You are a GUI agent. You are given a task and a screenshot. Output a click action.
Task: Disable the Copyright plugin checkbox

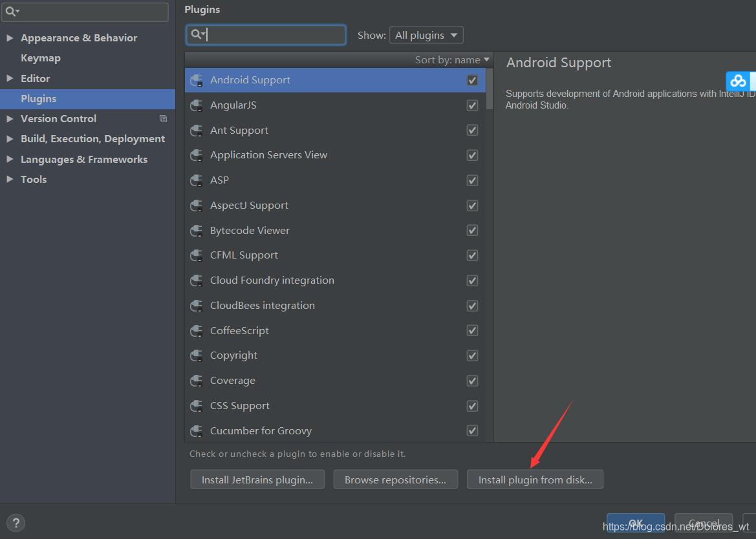[x=473, y=355]
